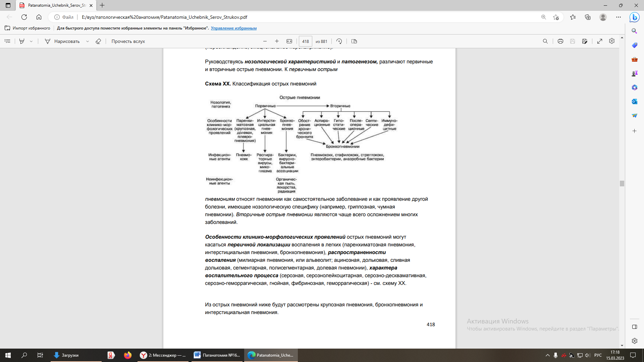The height and width of the screenshot is (362, 644).
Task: Click the fit to width icon
Action: pyautogui.click(x=289, y=41)
